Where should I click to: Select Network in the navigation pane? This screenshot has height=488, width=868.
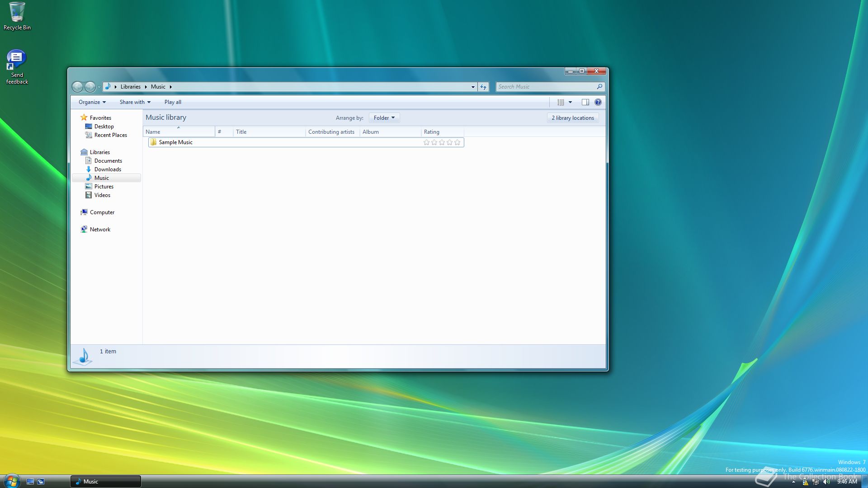(100, 230)
